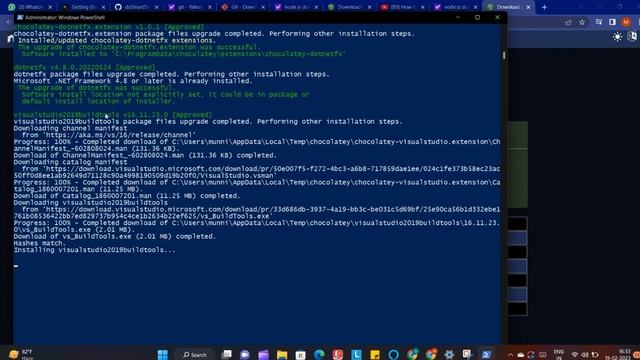Click the 'Downloading catalog manifest' line
This screenshot has height=360, width=640.
point(70,162)
